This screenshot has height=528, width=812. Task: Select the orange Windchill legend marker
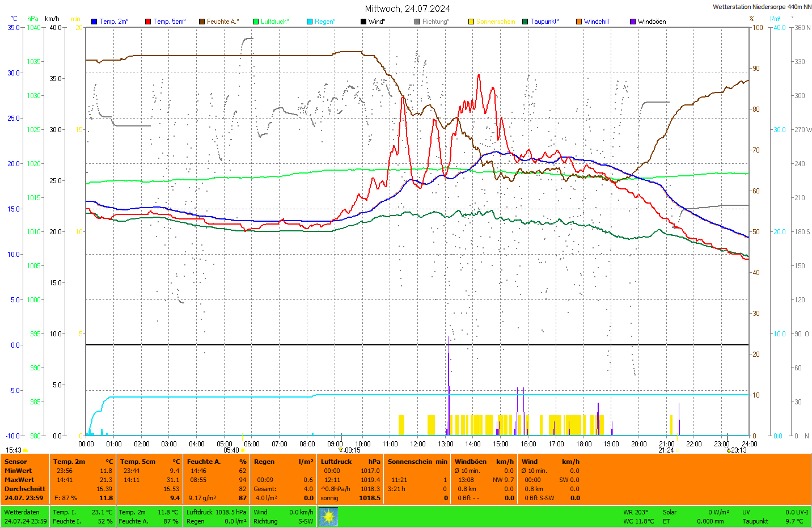(x=579, y=22)
